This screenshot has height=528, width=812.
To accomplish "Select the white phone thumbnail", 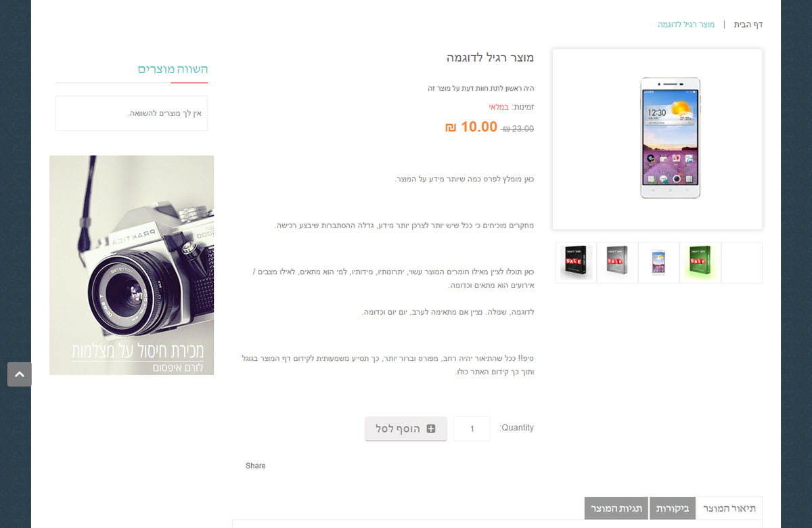I will 658,263.
